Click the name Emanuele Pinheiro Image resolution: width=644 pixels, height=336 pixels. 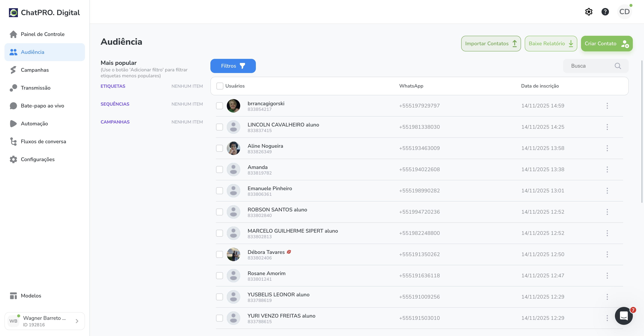(x=270, y=188)
